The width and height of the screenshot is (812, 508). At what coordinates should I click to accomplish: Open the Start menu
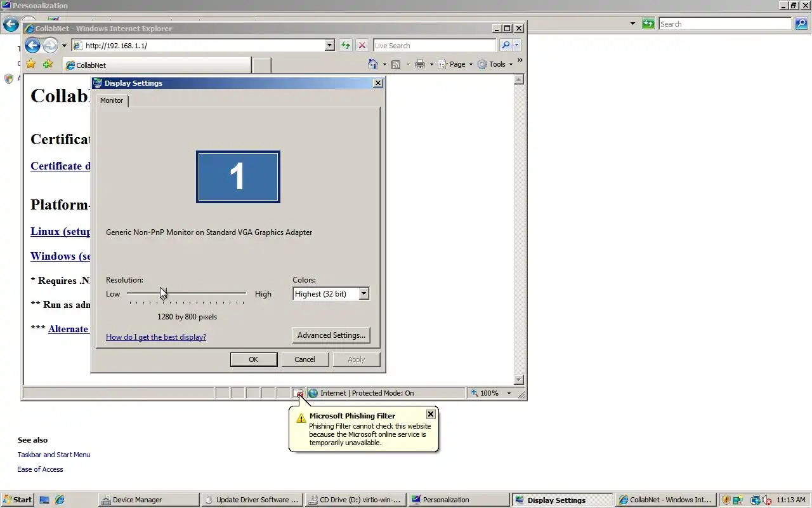17,500
